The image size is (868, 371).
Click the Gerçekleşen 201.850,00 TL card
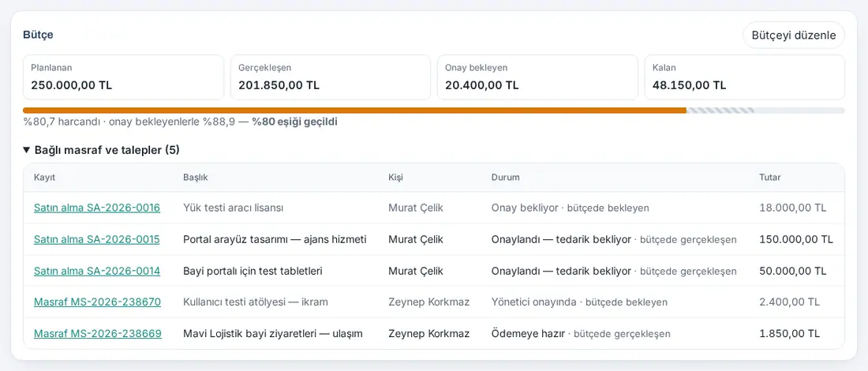pos(331,77)
